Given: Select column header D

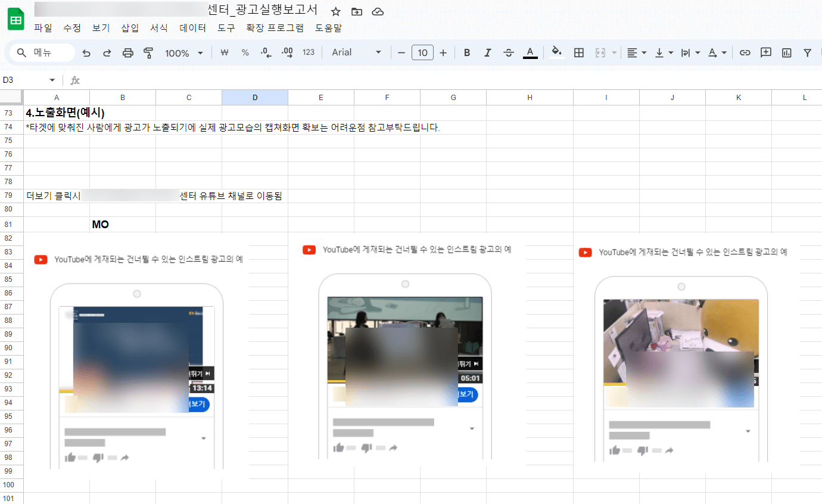Looking at the screenshot, I should tap(254, 97).
